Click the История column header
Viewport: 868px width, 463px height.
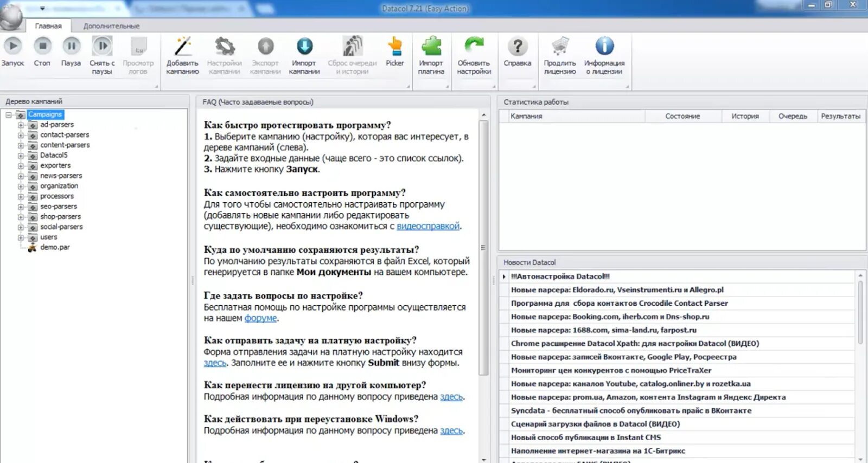745,116
